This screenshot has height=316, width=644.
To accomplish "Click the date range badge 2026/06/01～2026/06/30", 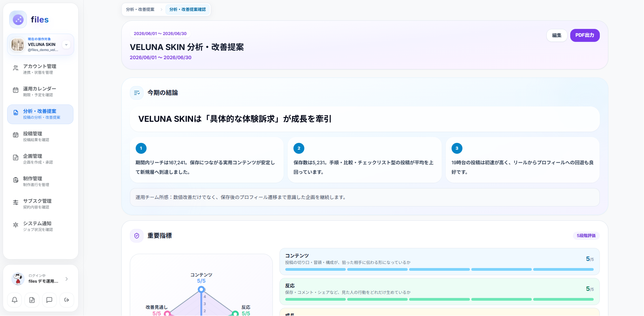I will point(160,34).
